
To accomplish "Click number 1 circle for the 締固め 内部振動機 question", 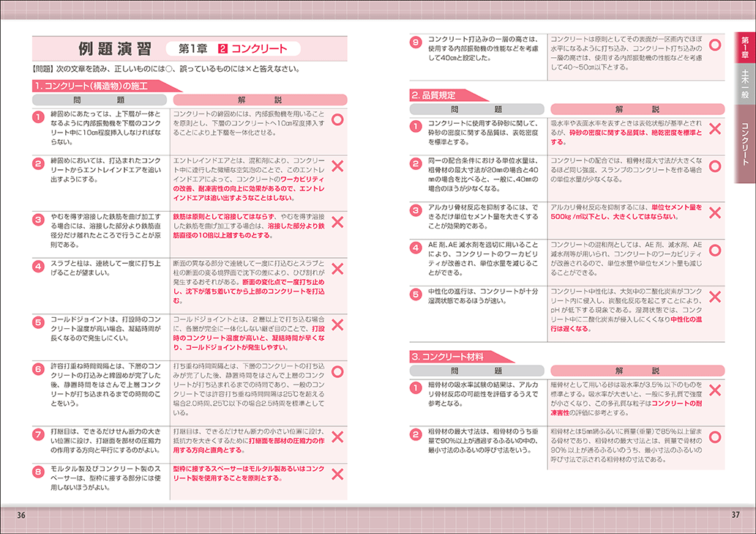I will (39, 116).
